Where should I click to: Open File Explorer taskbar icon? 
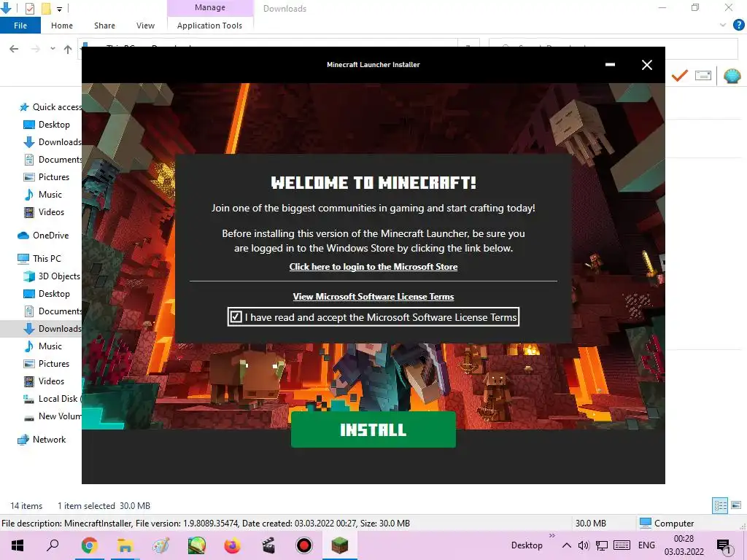point(125,545)
